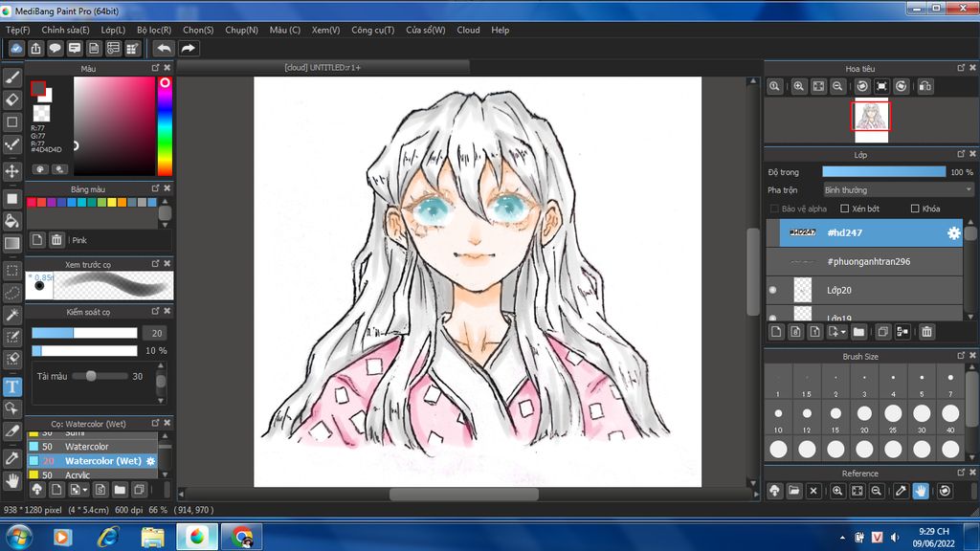Open the add-layer dropdown arrow
Image resolution: width=980 pixels, height=551 pixels.
843,332
